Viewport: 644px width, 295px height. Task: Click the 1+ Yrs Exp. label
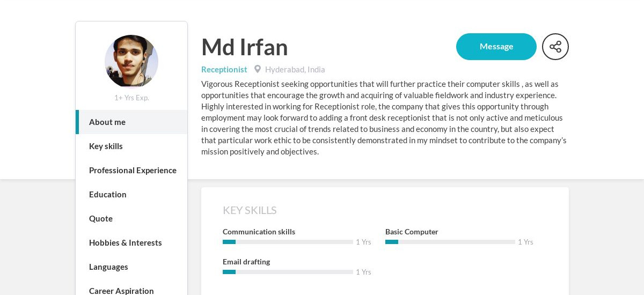click(131, 98)
